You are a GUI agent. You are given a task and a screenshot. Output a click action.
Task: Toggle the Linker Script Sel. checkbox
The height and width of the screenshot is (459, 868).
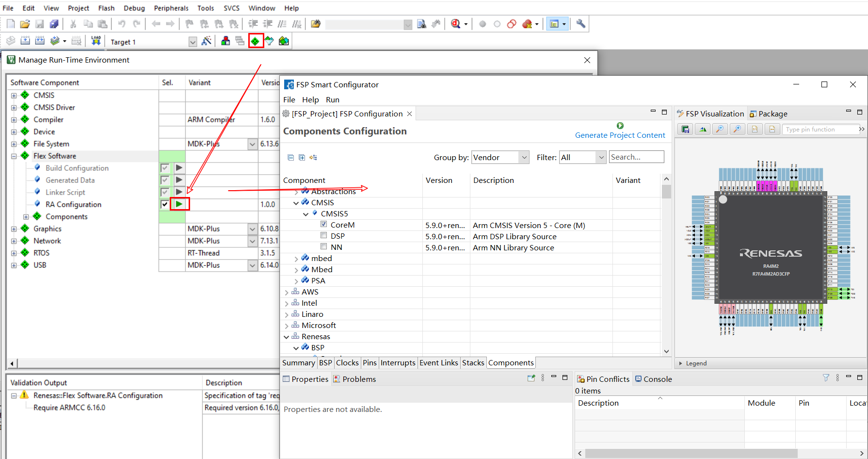point(165,192)
